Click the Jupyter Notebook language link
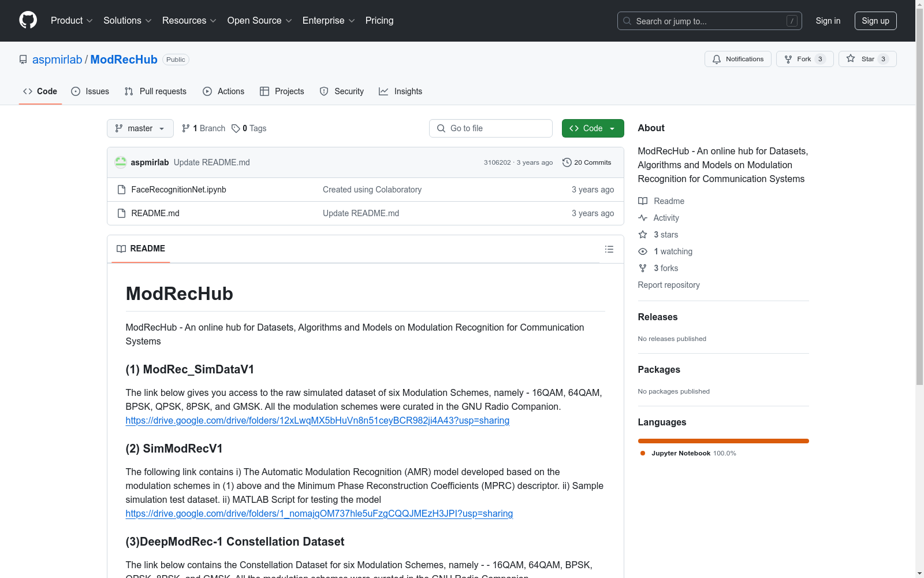 688,453
